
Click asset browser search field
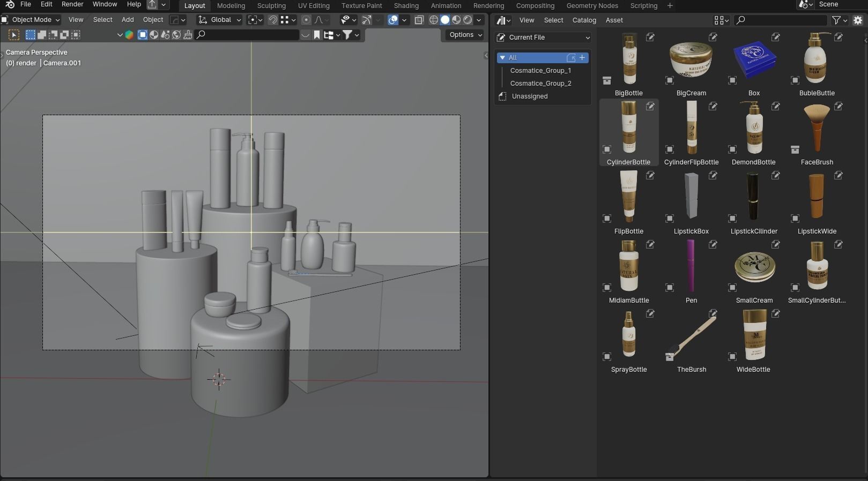tap(780, 20)
